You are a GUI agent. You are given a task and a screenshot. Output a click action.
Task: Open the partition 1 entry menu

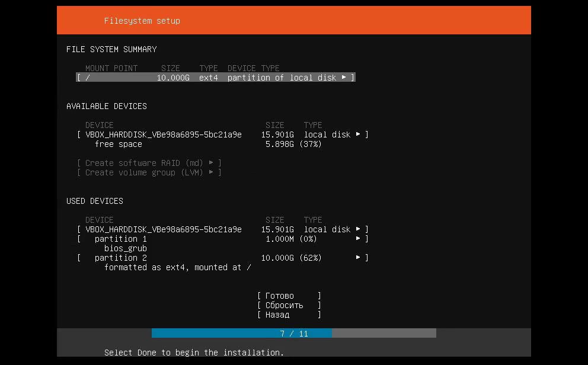pos(121,239)
